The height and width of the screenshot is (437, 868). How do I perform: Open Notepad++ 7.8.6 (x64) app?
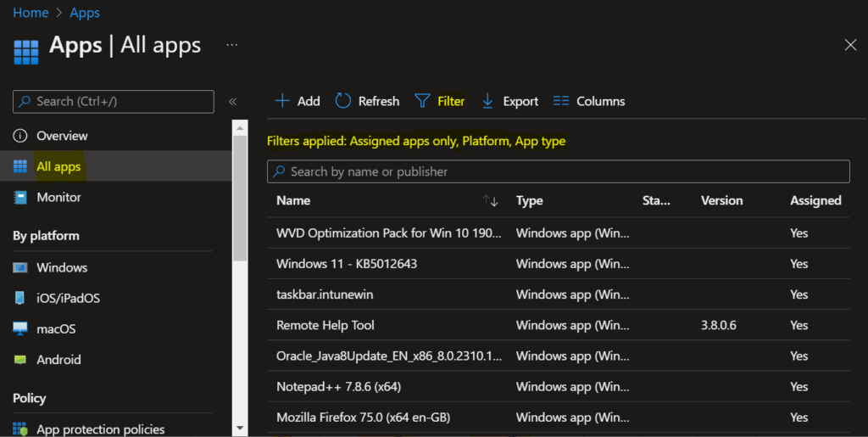558,387
